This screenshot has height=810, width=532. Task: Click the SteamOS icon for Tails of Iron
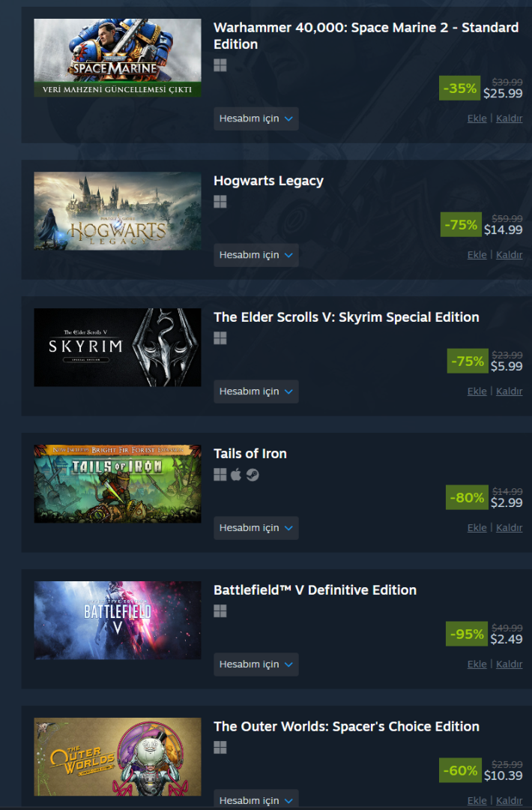click(253, 474)
